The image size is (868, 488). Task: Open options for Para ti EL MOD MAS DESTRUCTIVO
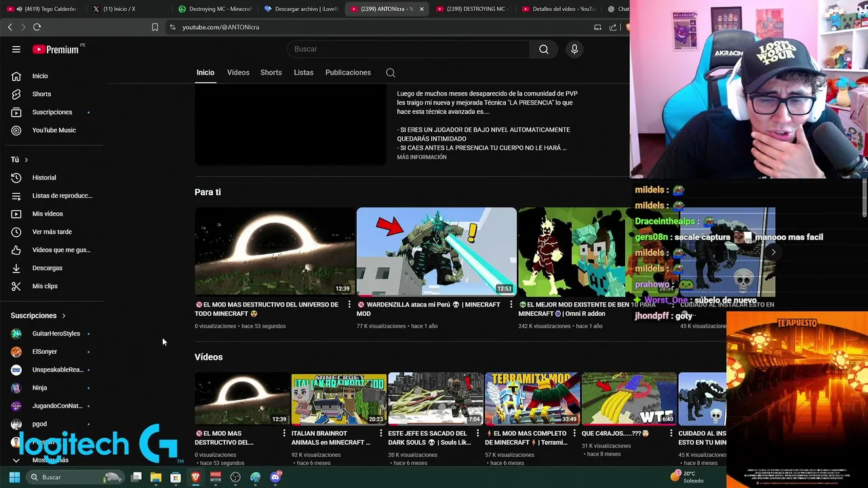[x=349, y=305]
